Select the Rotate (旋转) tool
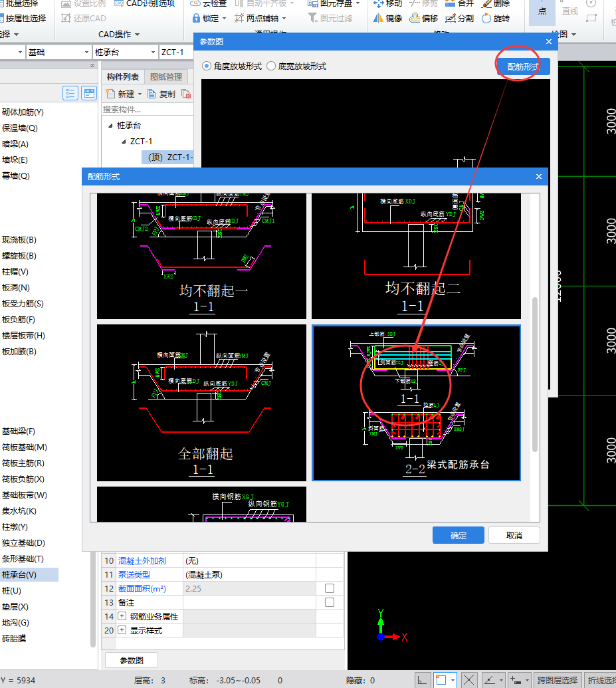Screen dimensions: 616x688 click(x=496, y=19)
